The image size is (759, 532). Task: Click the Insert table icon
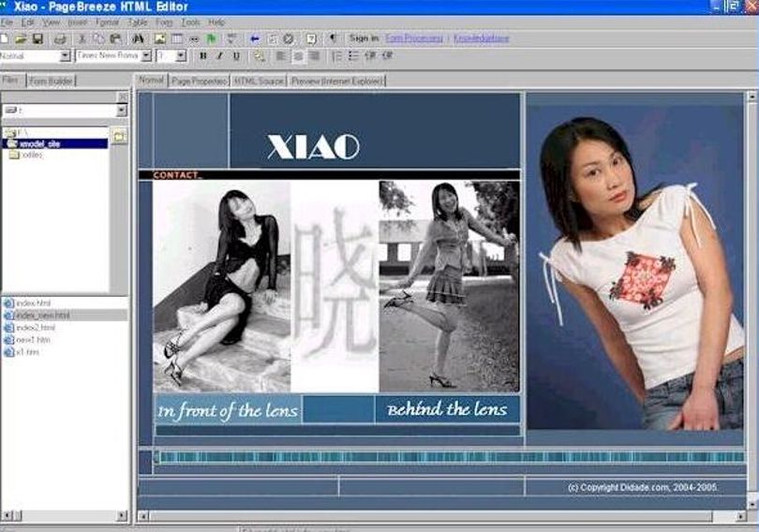(x=177, y=38)
